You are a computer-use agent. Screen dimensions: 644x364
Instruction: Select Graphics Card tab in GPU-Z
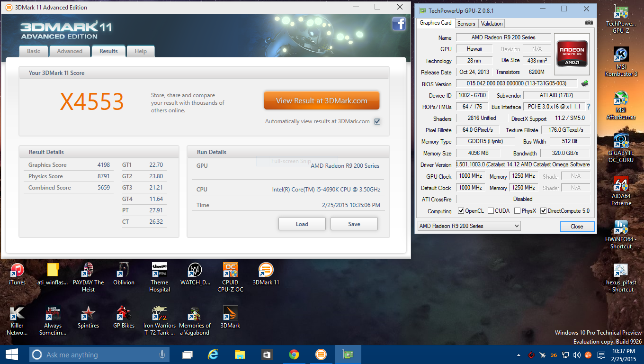436,23
